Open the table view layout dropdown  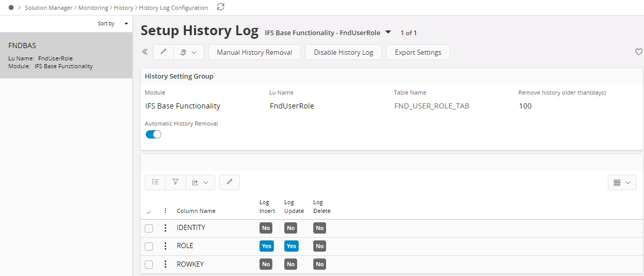(622, 182)
